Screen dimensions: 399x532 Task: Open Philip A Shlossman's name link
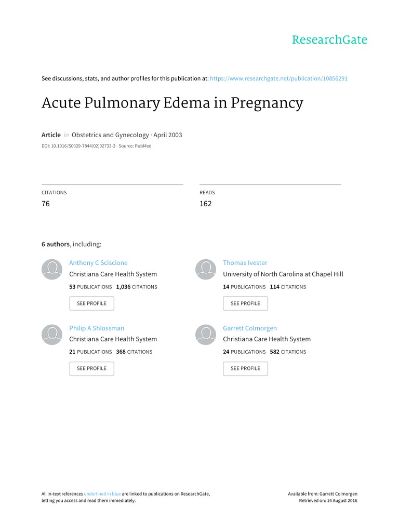(97, 328)
